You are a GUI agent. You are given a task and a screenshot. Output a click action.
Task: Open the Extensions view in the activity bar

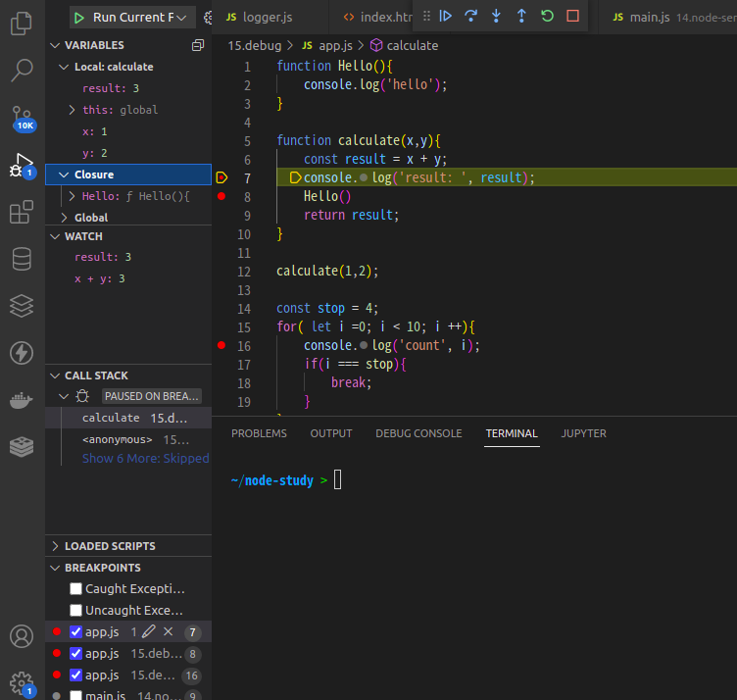pyautogui.click(x=22, y=212)
